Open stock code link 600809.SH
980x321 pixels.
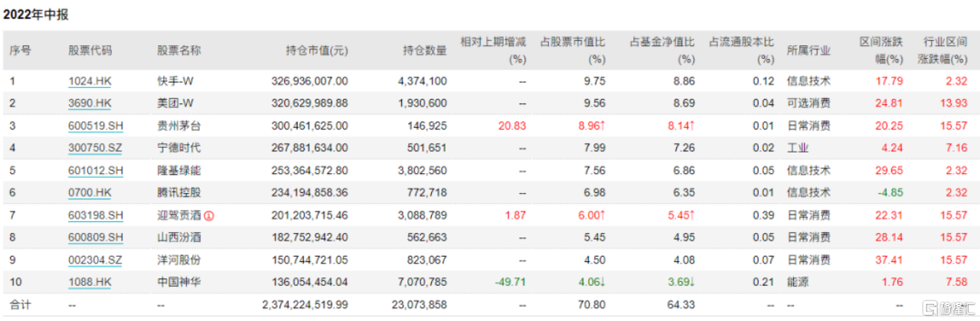pyautogui.click(x=96, y=237)
